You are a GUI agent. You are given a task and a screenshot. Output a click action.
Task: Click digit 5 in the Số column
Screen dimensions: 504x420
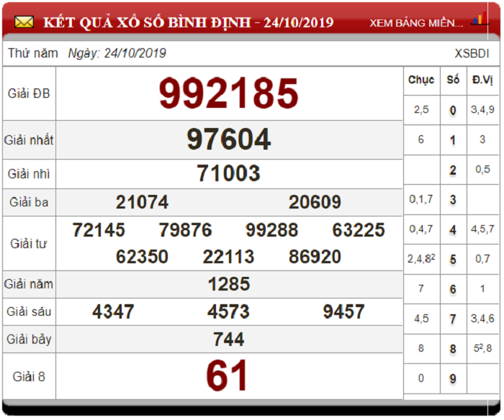click(453, 259)
